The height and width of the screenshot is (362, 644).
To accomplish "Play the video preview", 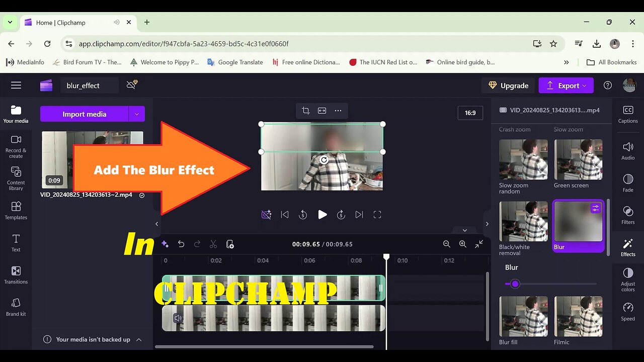I will click(x=323, y=215).
